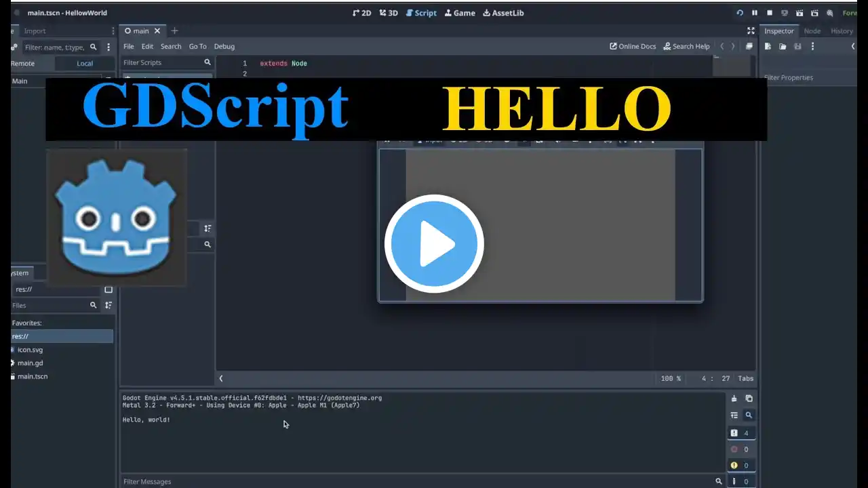Toggle collapse duplicate messages in output
Screen dimensions: 868x488
pos(734,415)
